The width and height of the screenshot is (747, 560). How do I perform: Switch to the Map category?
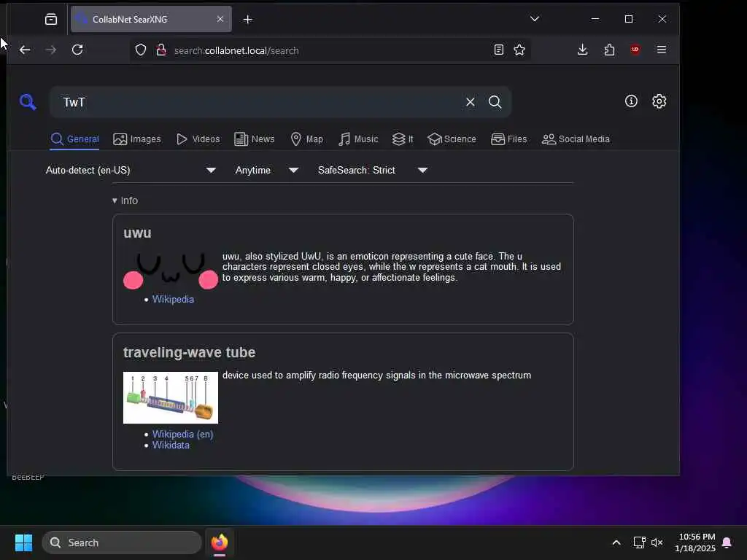point(307,139)
